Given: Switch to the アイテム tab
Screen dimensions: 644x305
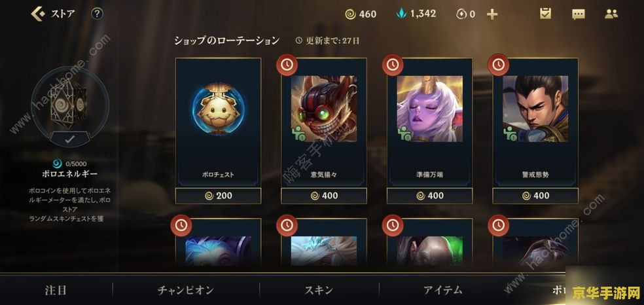Looking at the screenshot, I should click(x=442, y=290).
